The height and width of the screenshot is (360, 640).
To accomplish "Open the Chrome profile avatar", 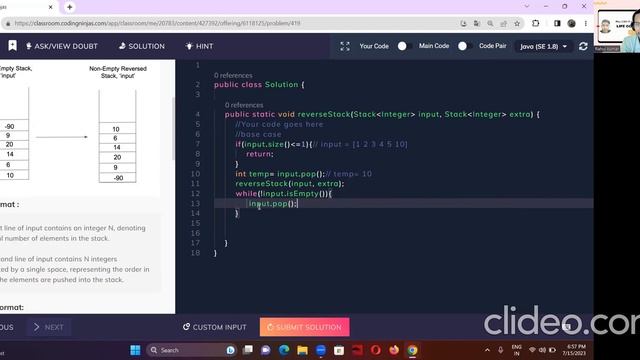I will coord(571,23).
